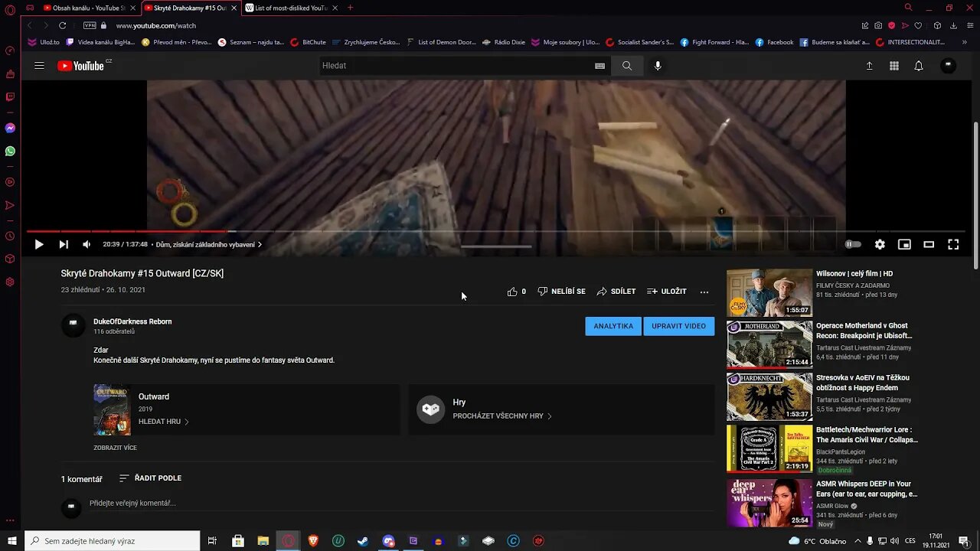Add page to bookmarks heart icon
980x551 pixels.
click(918, 25)
